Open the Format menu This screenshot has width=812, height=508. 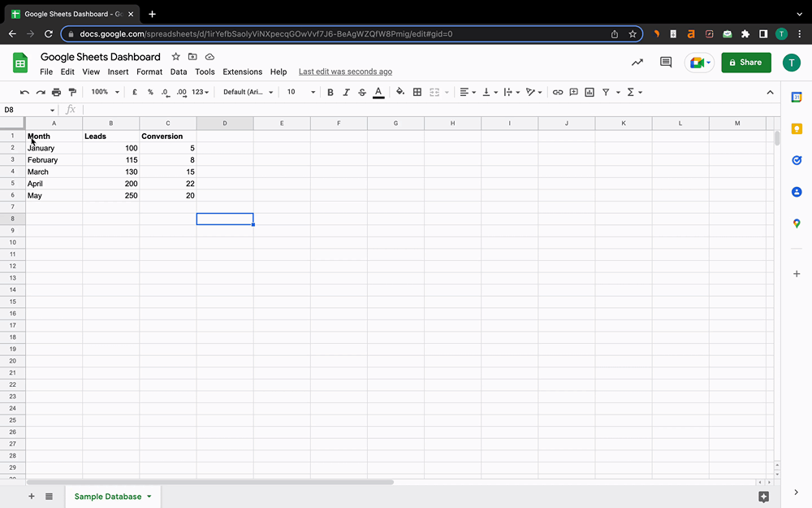click(x=149, y=72)
